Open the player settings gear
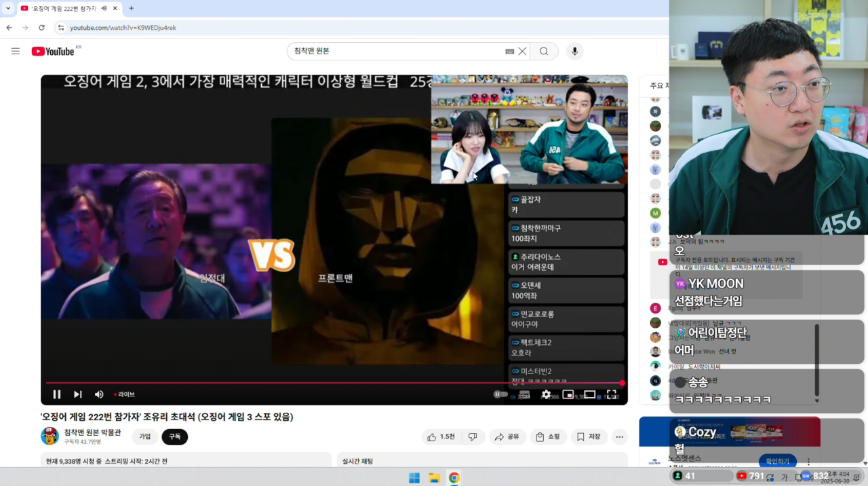The image size is (868, 486). click(x=546, y=394)
